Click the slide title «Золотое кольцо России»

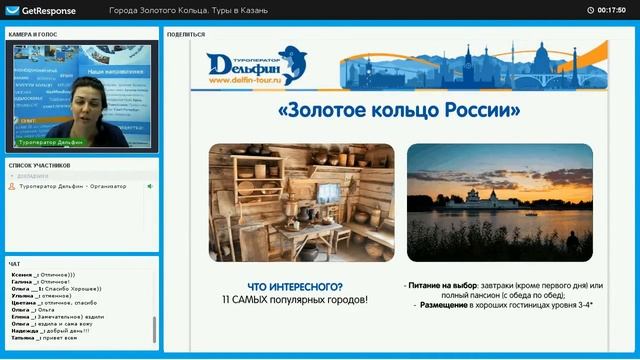(399, 110)
